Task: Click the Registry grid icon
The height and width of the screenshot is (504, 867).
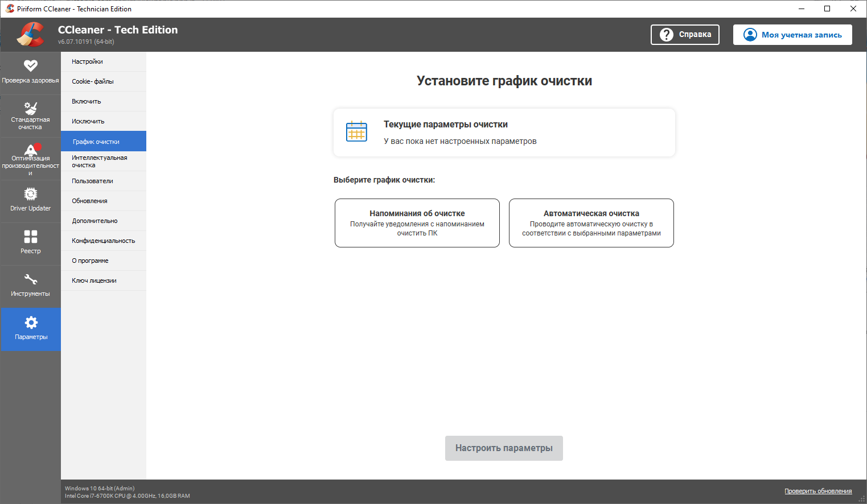Action: coord(31,237)
